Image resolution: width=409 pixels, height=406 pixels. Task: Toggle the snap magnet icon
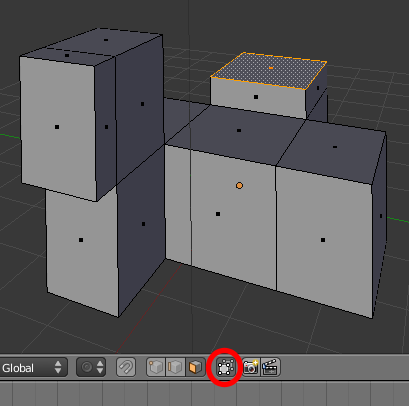(126, 367)
